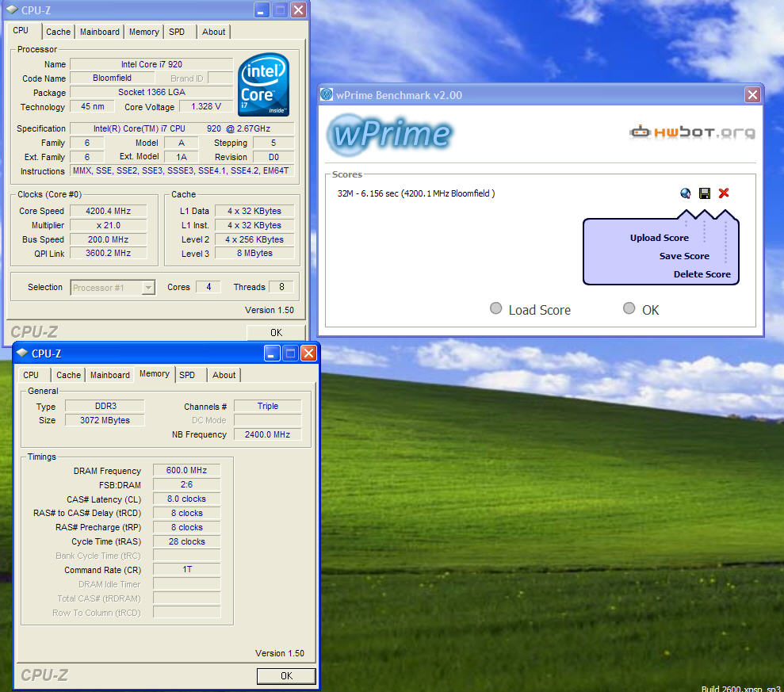The image size is (784, 692).
Task: Click the red X delete score icon
Action: click(724, 193)
